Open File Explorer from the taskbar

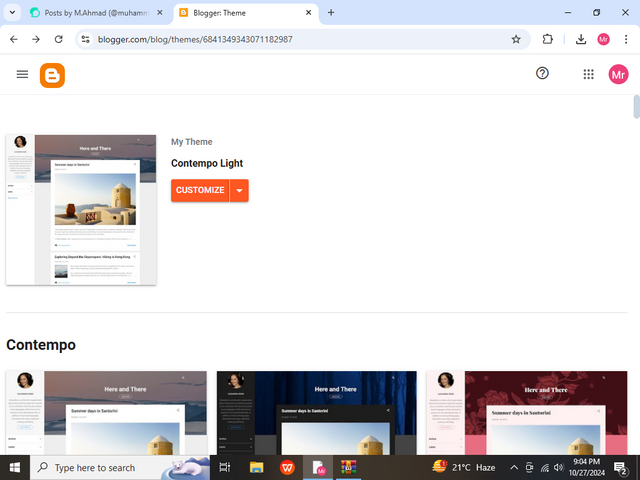click(256, 467)
